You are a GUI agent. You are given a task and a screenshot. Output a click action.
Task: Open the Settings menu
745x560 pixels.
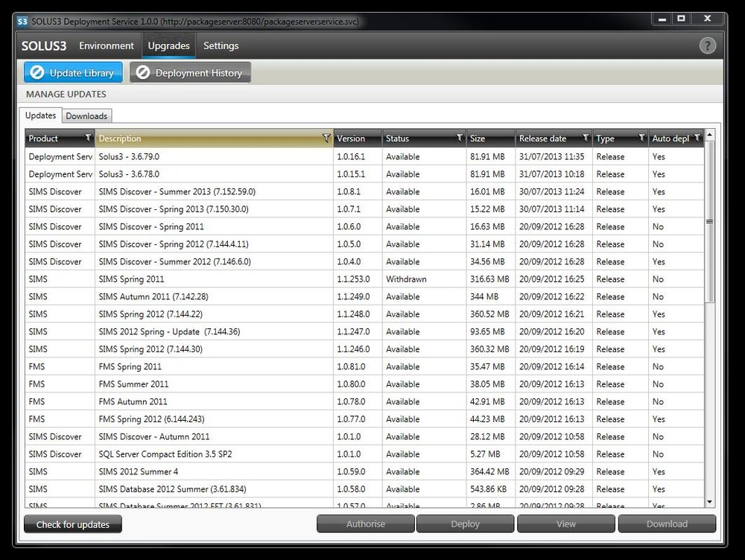click(221, 45)
